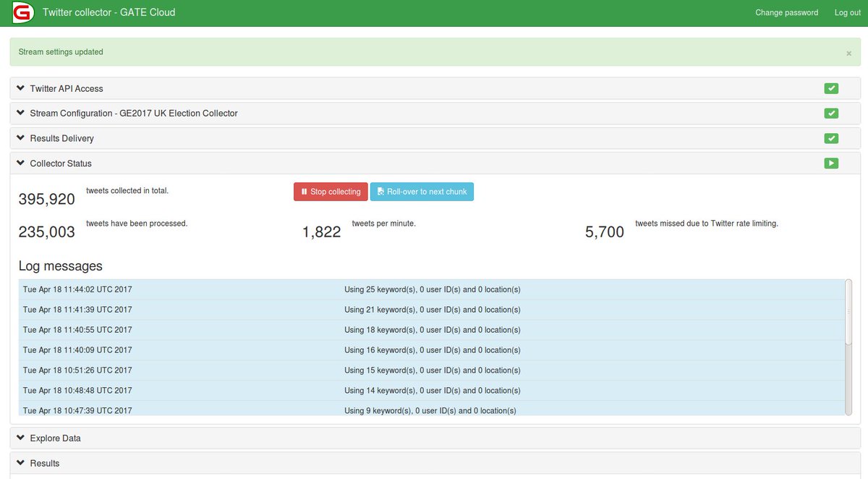The height and width of the screenshot is (479, 868).
Task: Click the 5,700 missed tweets value
Action: (605, 232)
